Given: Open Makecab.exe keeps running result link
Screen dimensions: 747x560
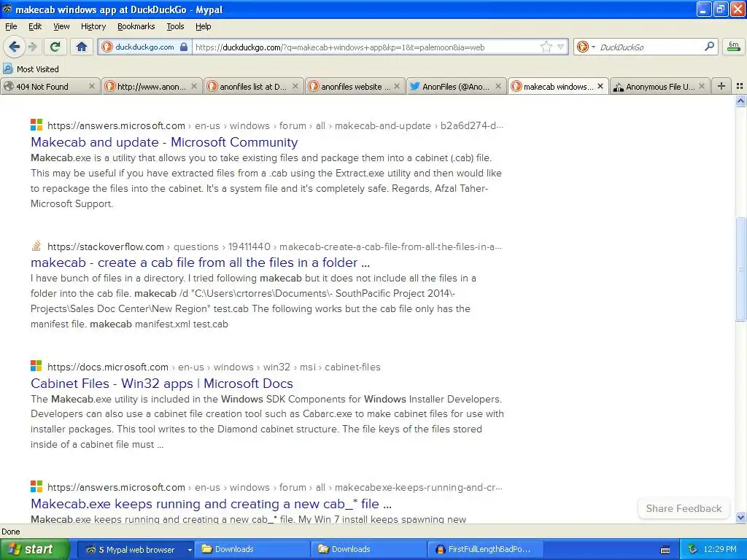Looking at the screenshot, I should coord(211,504).
